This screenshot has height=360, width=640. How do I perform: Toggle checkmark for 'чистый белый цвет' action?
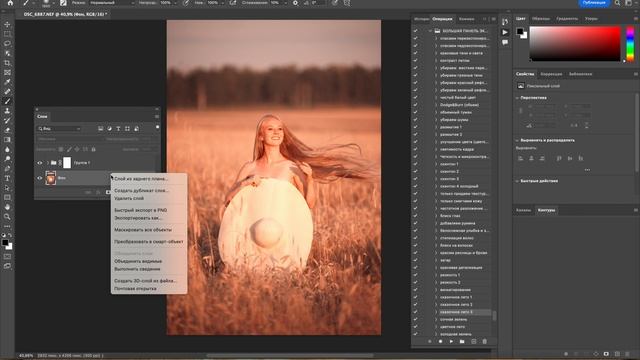[x=416, y=98]
